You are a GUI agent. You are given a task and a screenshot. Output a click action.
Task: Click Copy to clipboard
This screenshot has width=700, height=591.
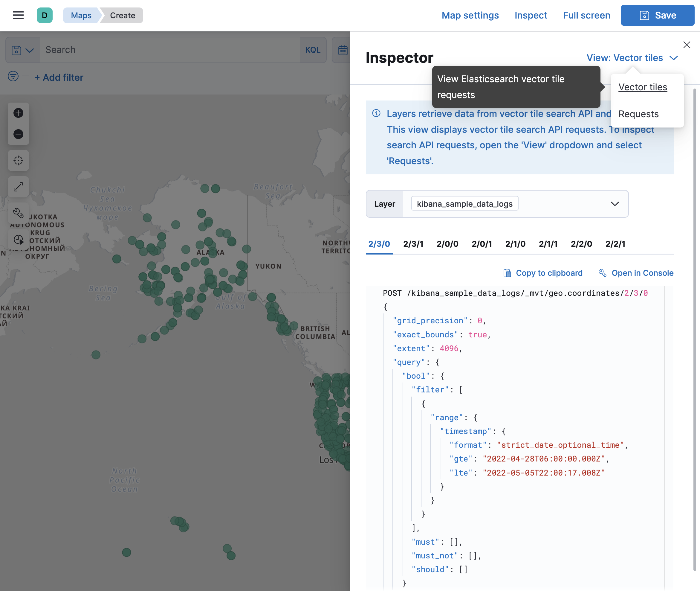point(543,273)
